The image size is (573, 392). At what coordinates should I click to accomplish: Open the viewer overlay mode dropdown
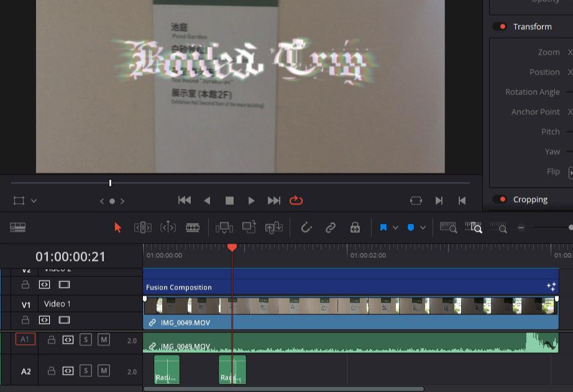[x=34, y=201]
